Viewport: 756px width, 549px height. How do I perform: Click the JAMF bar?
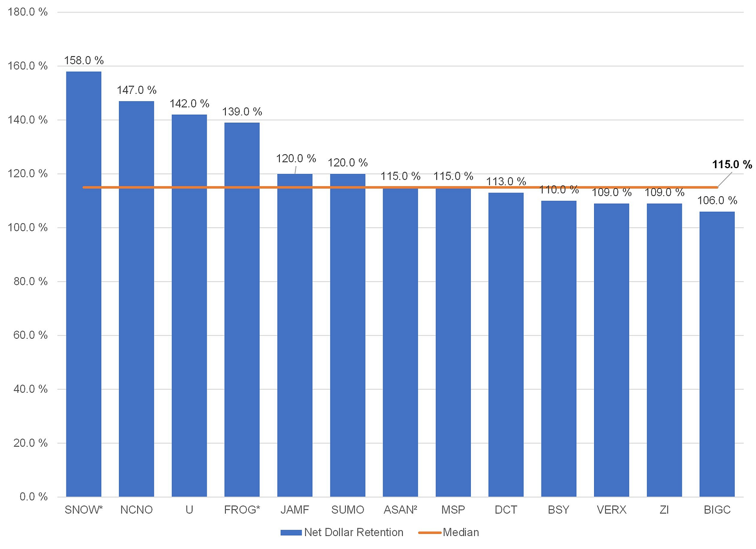[x=295, y=335]
